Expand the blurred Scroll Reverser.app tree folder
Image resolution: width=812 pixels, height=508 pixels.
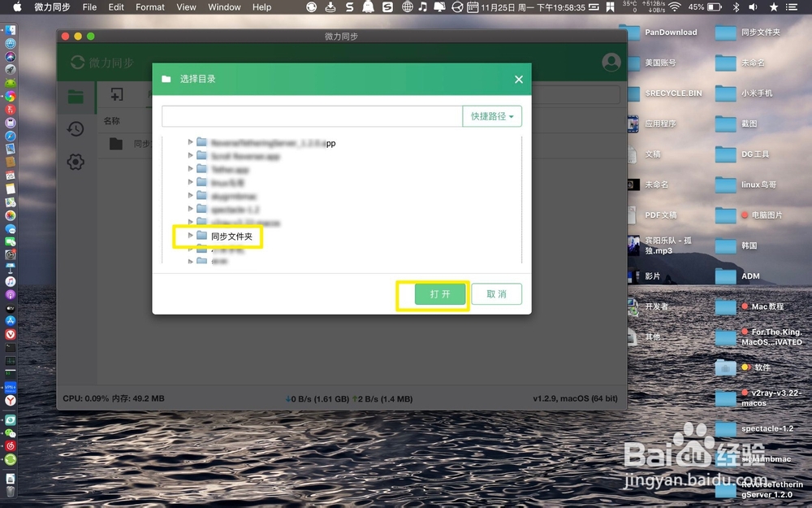(190, 155)
